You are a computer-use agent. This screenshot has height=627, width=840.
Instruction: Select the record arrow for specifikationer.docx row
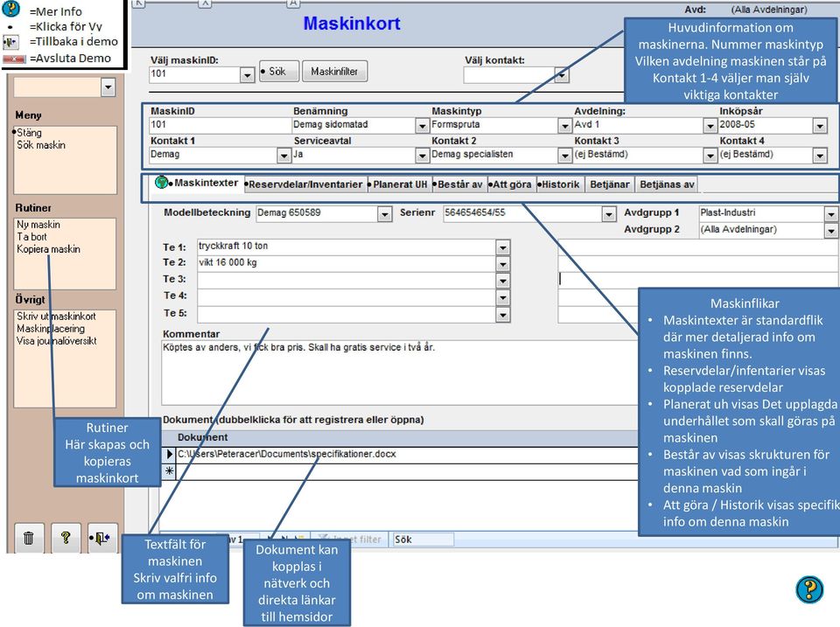coord(169,454)
